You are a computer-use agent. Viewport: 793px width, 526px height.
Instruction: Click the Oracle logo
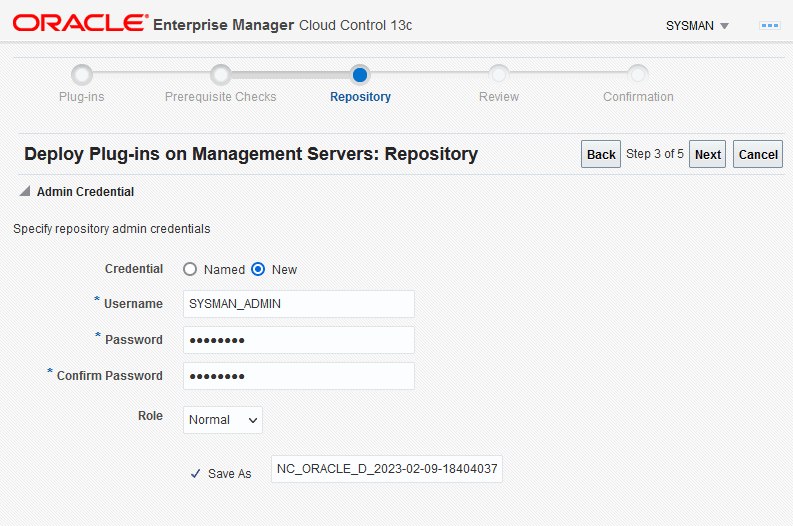(x=80, y=23)
